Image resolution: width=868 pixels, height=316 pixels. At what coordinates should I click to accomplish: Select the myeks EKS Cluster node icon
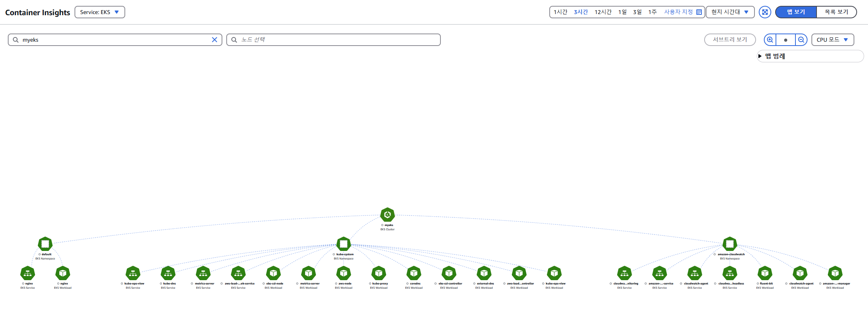[387, 215]
